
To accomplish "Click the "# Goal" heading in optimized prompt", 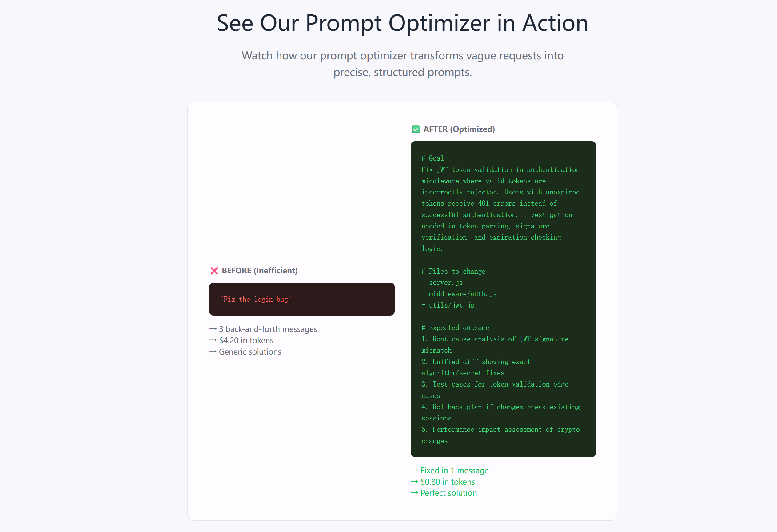I will (x=432, y=158).
